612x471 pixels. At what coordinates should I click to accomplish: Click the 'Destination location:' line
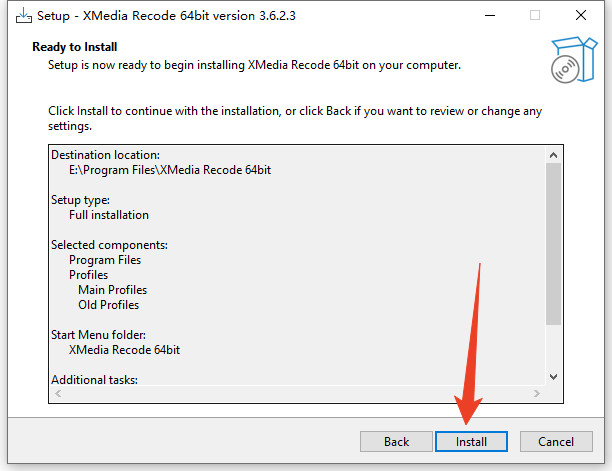105,155
